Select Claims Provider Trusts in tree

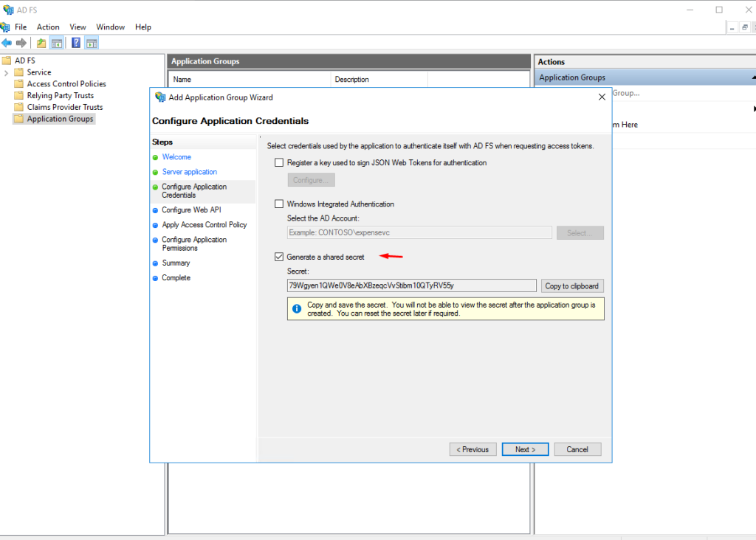[65, 107]
